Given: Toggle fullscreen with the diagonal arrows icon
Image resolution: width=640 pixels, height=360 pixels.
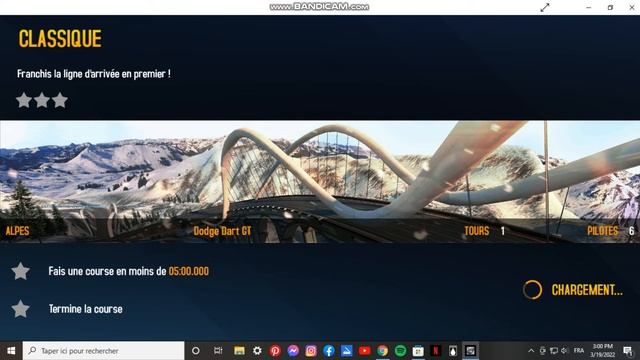Looking at the screenshot, I should click(x=545, y=7).
